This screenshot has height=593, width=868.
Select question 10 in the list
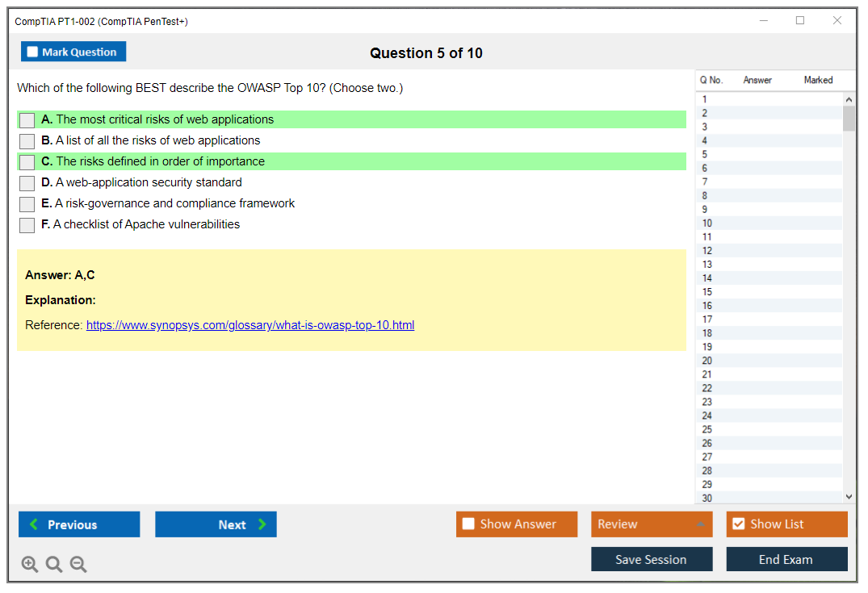tap(707, 223)
